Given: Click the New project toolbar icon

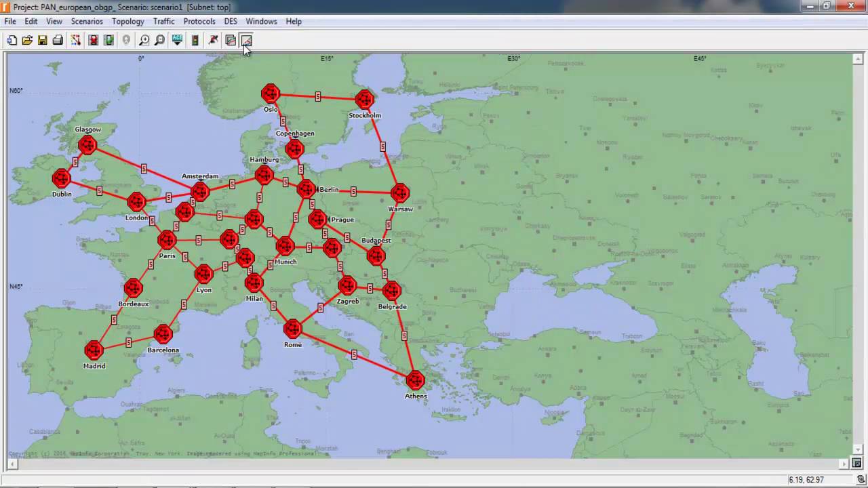Looking at the screenshot, I should [x=12, y=41].
